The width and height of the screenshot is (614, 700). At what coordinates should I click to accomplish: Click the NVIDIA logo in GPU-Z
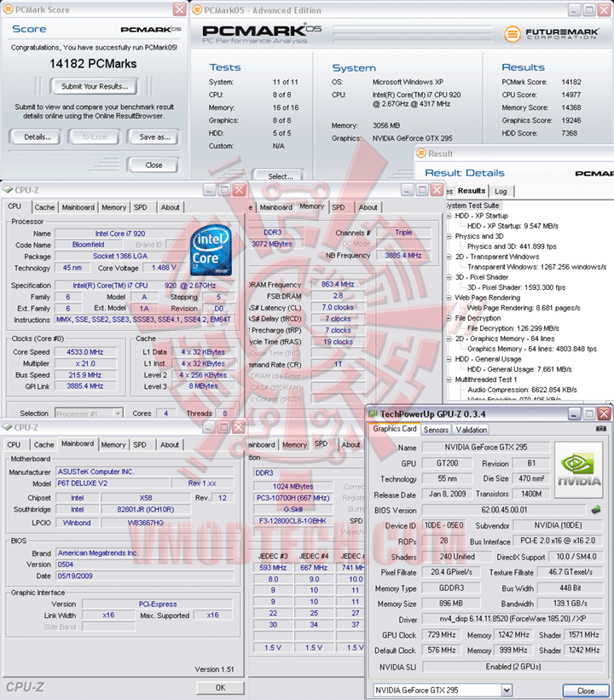(579, 470)
